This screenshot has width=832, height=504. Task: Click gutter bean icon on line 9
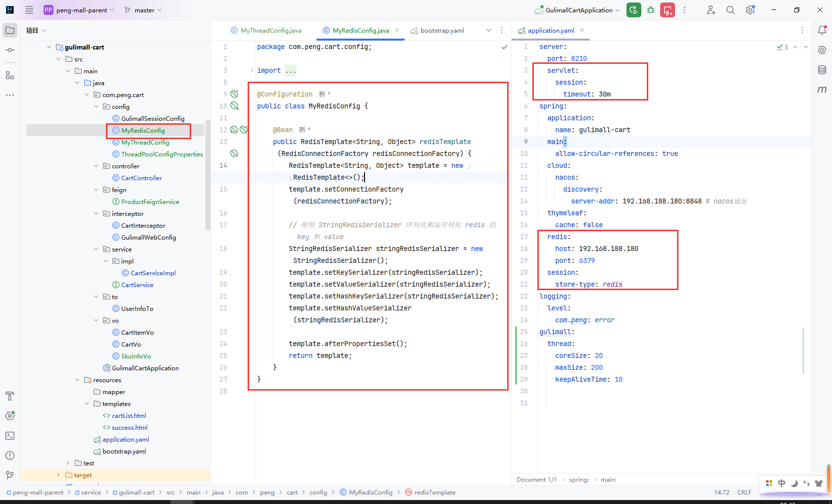pos(234,94)
